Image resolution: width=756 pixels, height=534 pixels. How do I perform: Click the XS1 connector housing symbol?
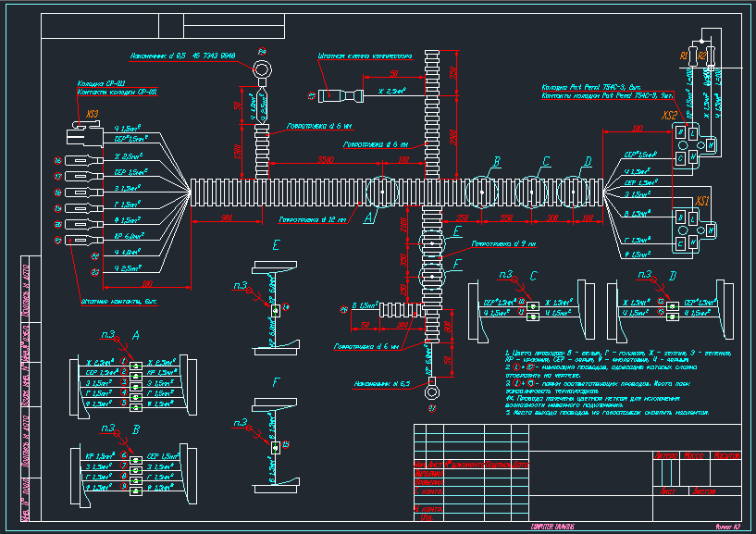point(694,227)
